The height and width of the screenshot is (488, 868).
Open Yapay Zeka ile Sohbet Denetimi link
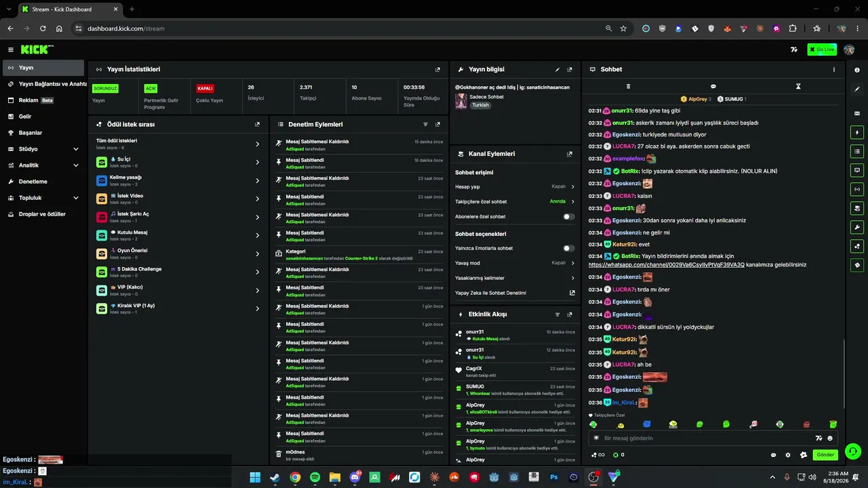pyautogui.click(x=515, y=293)
